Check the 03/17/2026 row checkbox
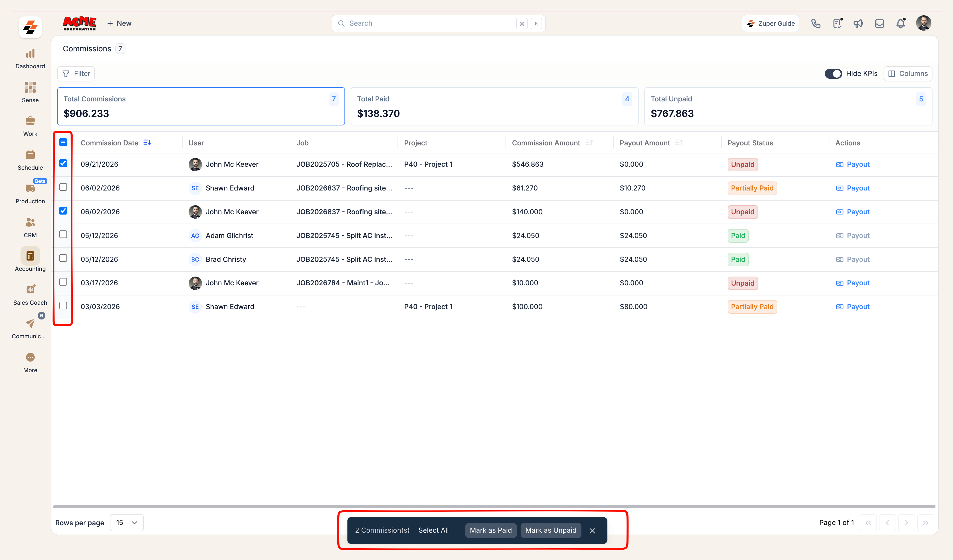The width and height of the screenshot is (953, 560). pyautogui.click(x=63, y=282)
